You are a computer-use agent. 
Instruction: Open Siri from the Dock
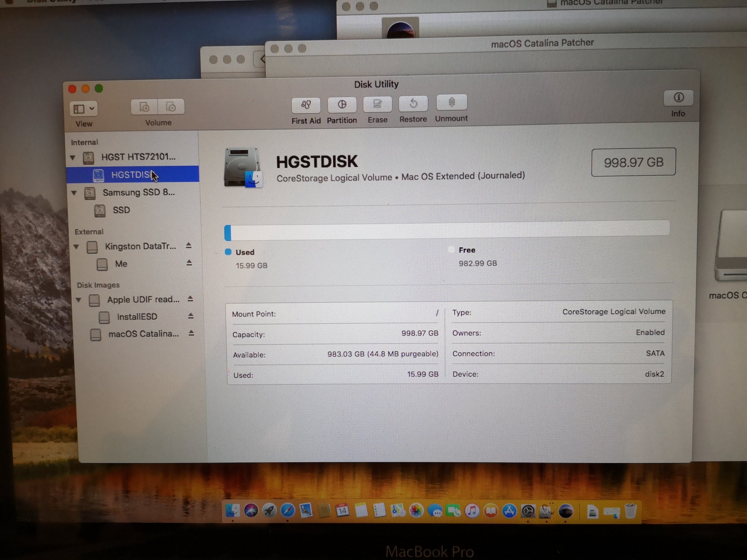click(x=251, y=510)
